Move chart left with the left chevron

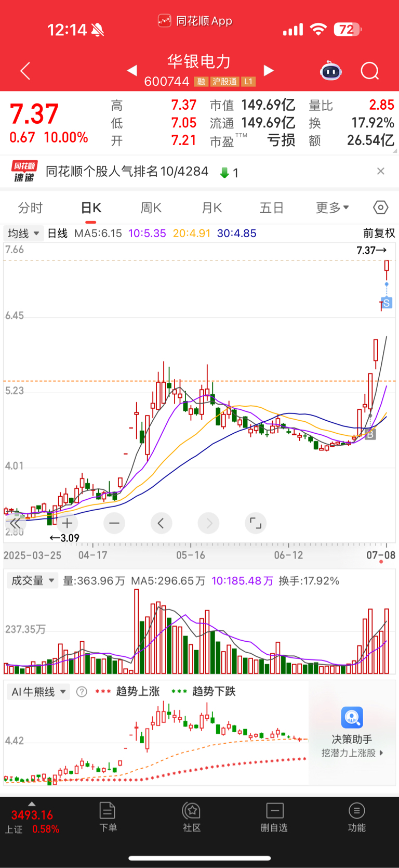[161, 523]
